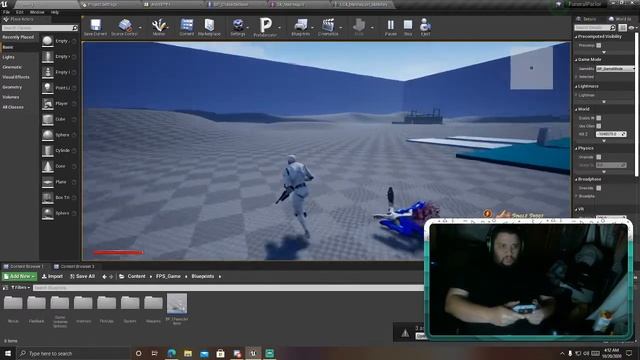The width and height of the screenshot is (640, 360).
Task: Click the Search Classes field
Action: pyautogui.click(x=40, y=28)
